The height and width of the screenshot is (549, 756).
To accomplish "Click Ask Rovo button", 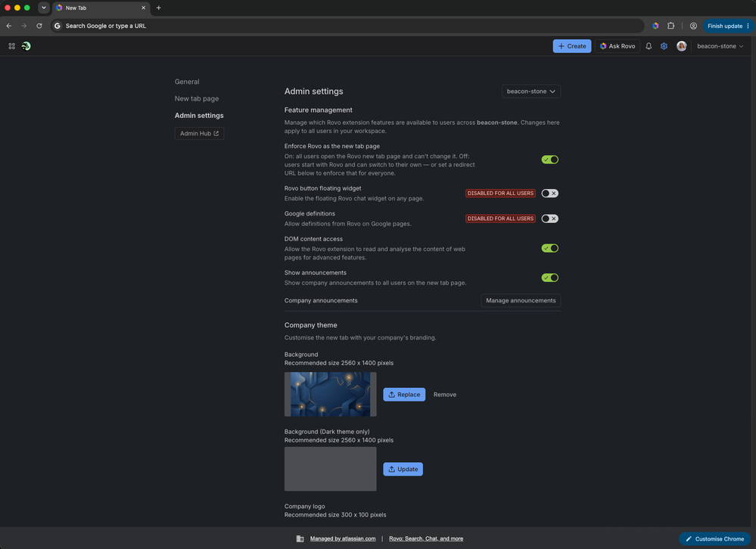I will pyautogui.click(x=618, y=46).
